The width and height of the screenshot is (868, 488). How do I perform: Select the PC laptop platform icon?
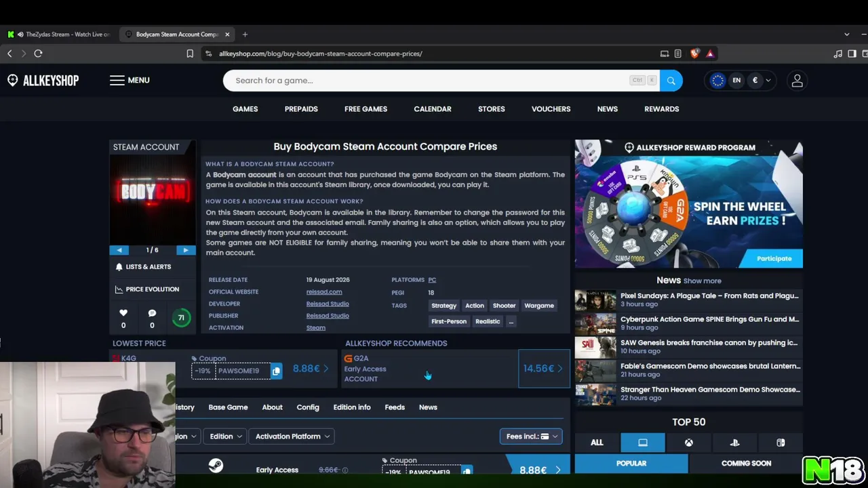point(643,443)
